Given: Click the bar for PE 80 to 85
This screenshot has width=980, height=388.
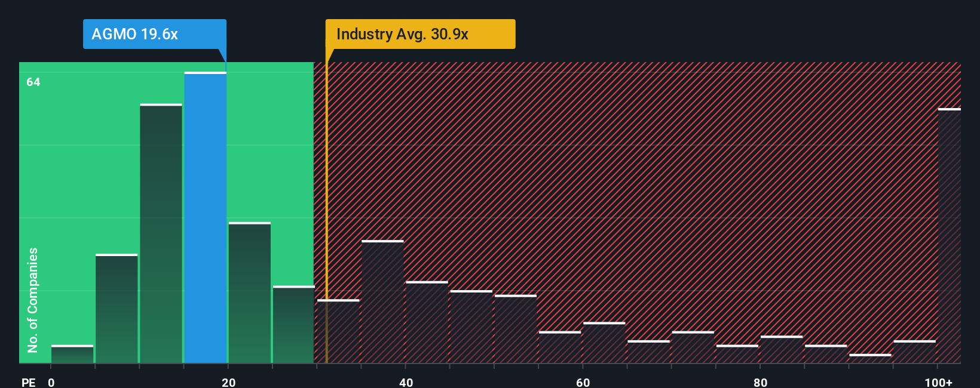Looking at the screenshot, I should tap(782, 349).
